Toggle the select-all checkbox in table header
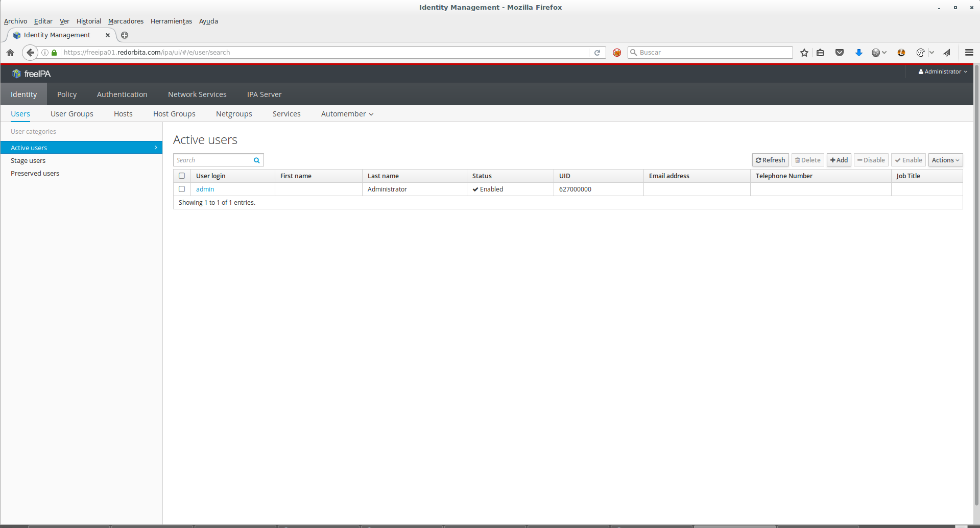980x528 pixels. coord(182,176)
